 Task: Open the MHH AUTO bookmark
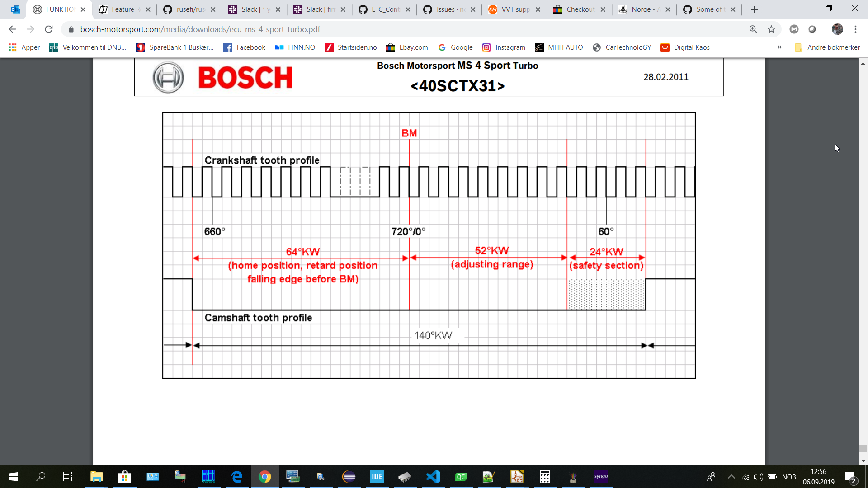pos(559,47)
